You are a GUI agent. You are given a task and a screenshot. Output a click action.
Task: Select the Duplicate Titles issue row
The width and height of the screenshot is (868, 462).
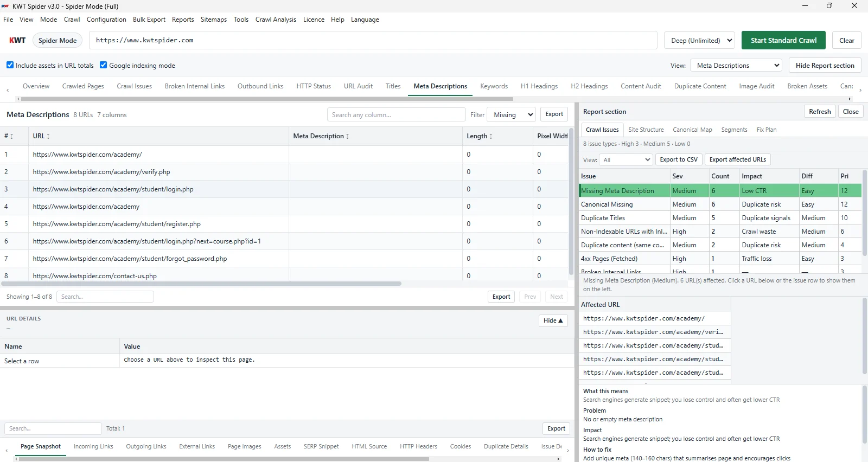click(720, 218)
